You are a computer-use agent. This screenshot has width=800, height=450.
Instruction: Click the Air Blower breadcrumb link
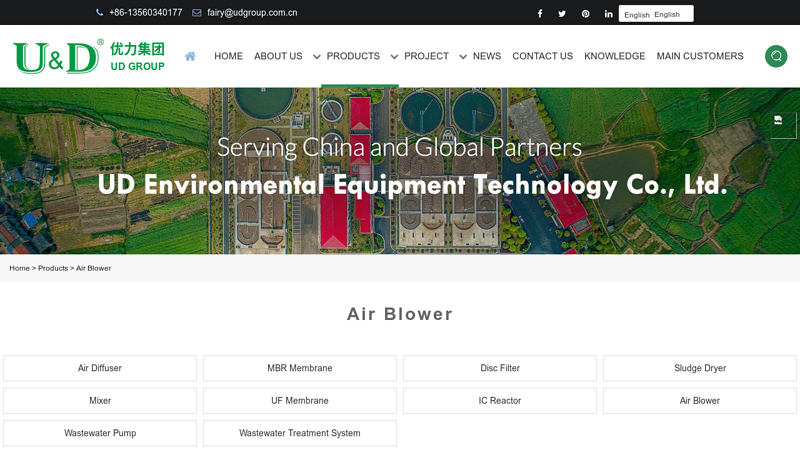coord(93,268)
